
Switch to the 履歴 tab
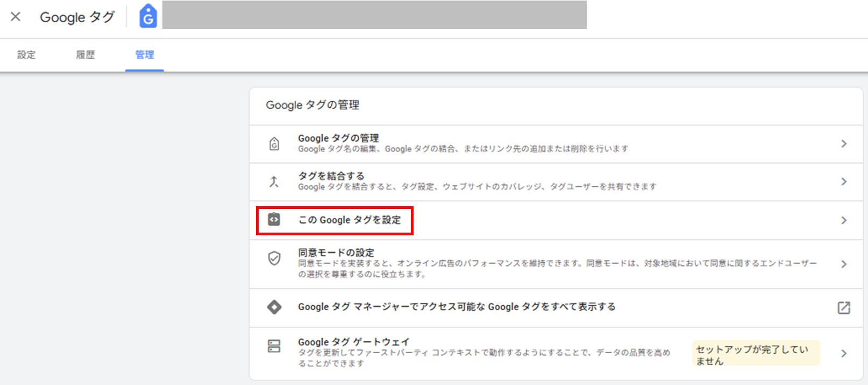(85, 55)
